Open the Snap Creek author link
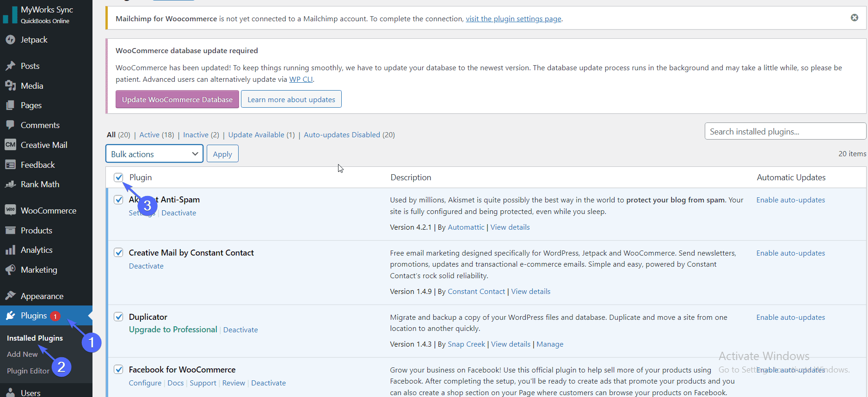The width and height of the screenshot is (868, 397). (466, 344)
